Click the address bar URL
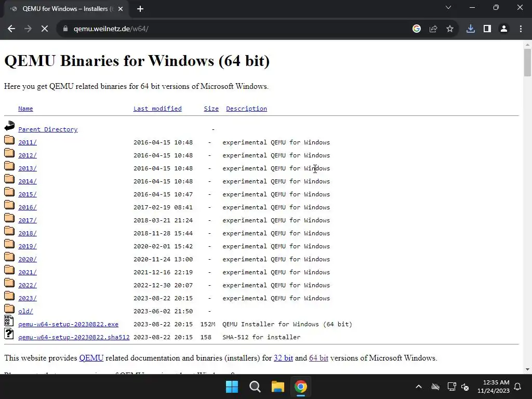The image size is (532, 399). 111,29
